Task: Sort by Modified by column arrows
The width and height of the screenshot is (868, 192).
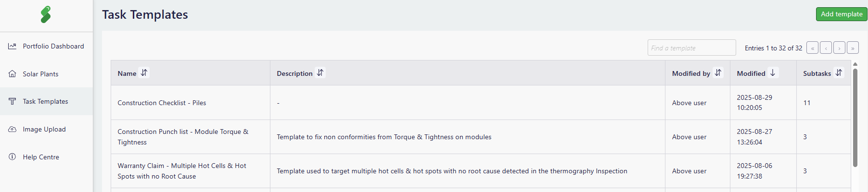Action: point(718,72)
